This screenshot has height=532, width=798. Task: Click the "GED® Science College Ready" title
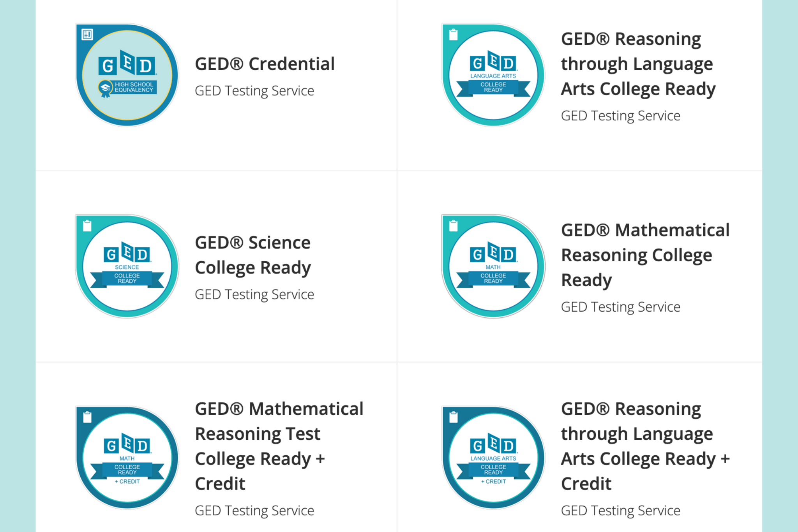click(253, 255)
